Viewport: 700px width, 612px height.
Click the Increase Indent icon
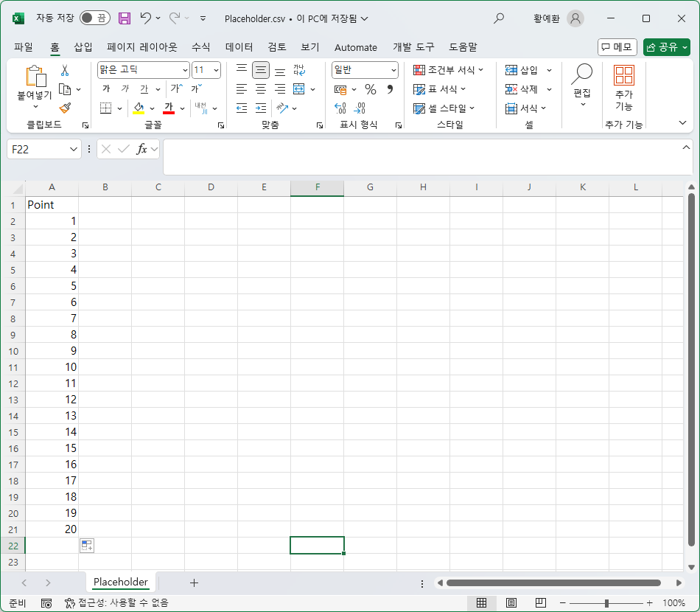[261, 108]
